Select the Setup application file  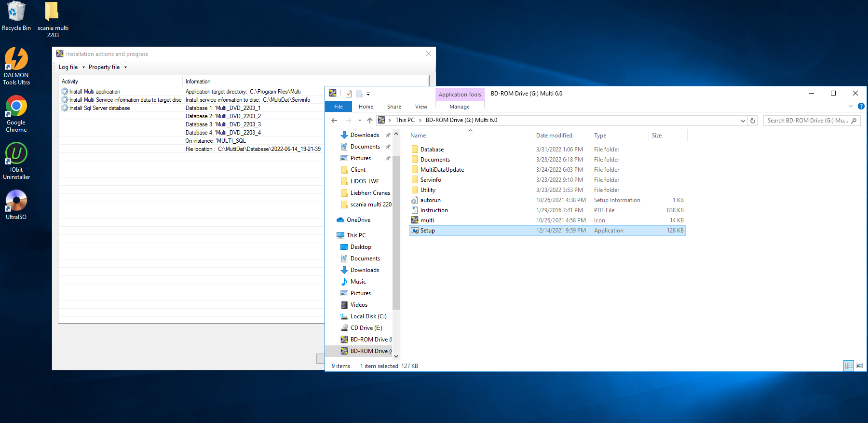[x=427, y=231]
